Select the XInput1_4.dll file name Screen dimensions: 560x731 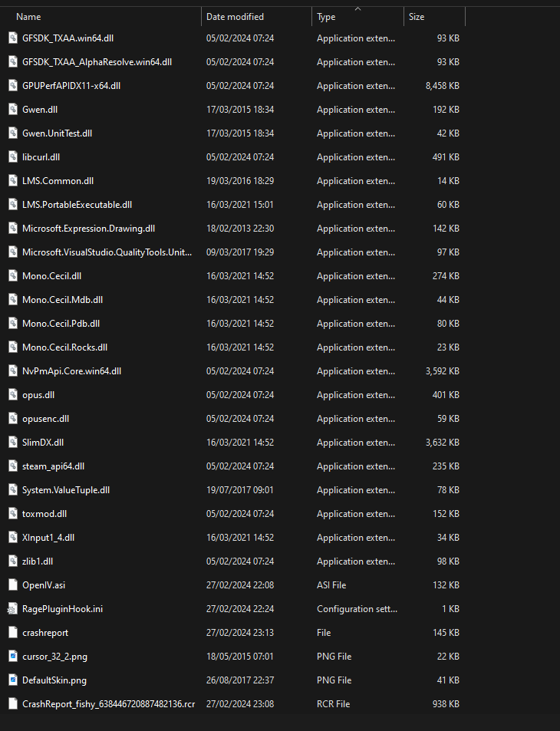[x=48, y=538]
